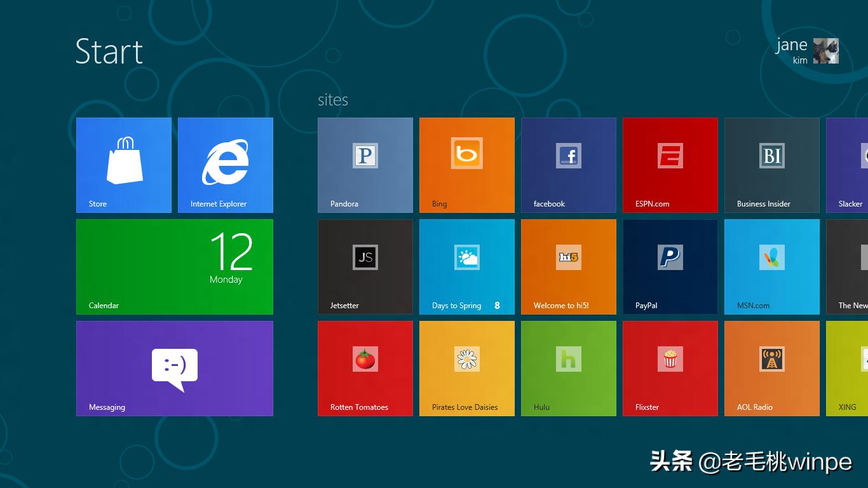Open the Messaging app
Image resolution: width=868 pixels, height=488 pixels.
point(174,368)
